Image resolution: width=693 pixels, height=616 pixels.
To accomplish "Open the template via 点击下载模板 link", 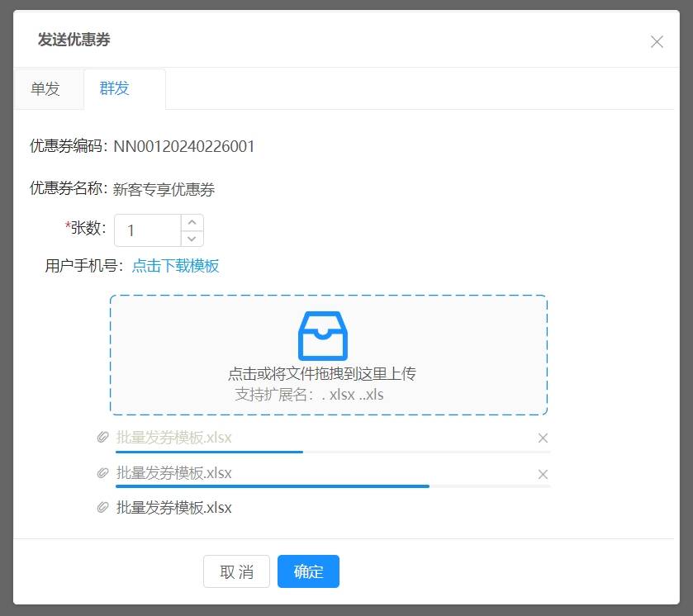I will tap(173, 266).
